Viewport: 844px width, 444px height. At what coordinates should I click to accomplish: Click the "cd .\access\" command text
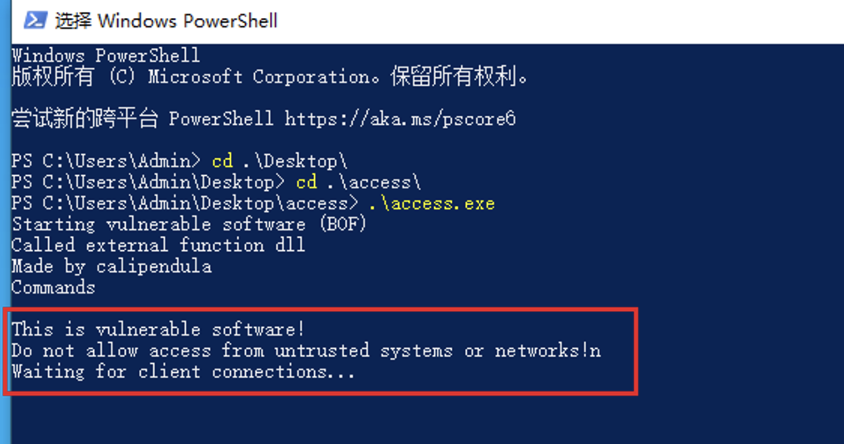(x=358, y=182)
